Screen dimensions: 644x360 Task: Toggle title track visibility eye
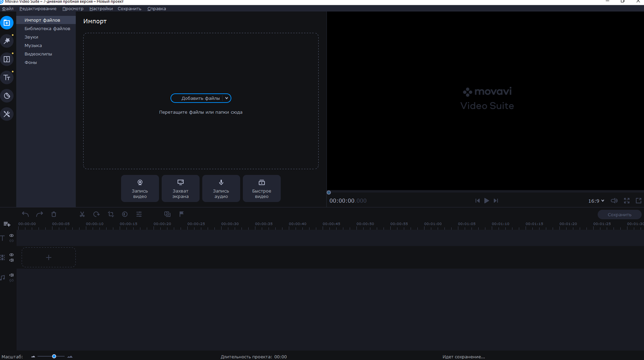tap(11, 236)
